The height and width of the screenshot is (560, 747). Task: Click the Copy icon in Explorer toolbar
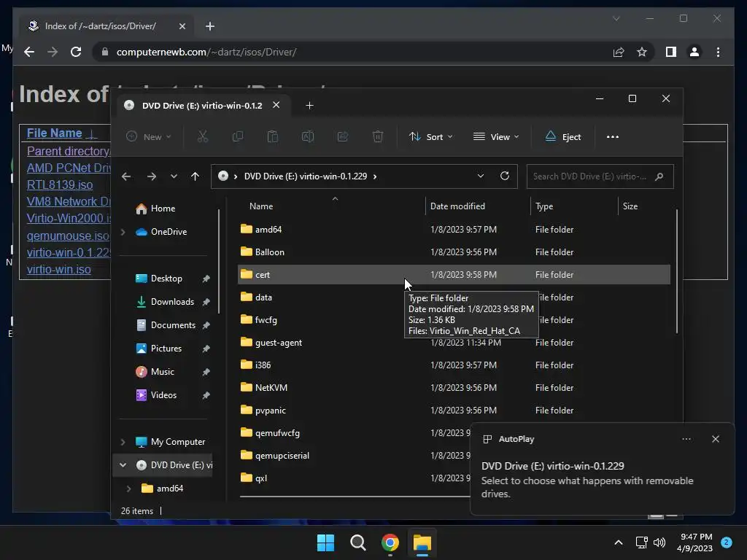(x=237, y=136)
